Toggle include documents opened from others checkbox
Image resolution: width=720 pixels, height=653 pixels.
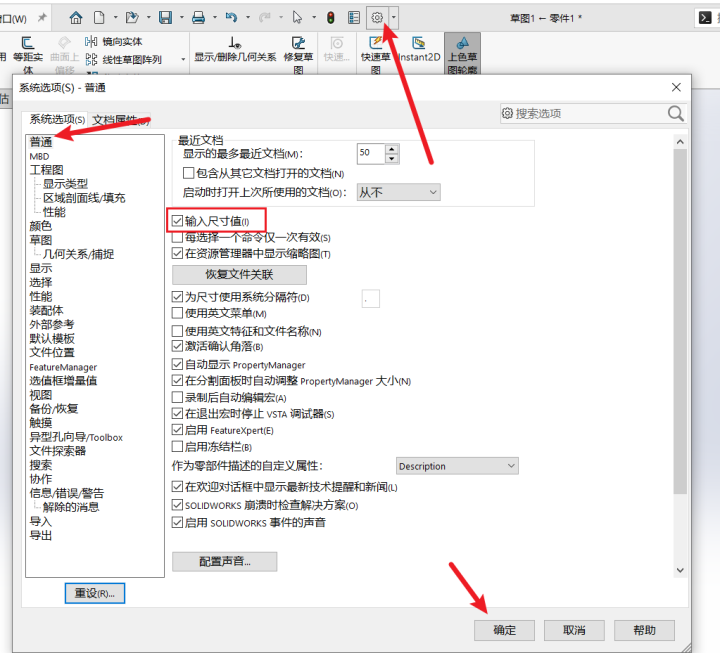click(x=188, y=173)
